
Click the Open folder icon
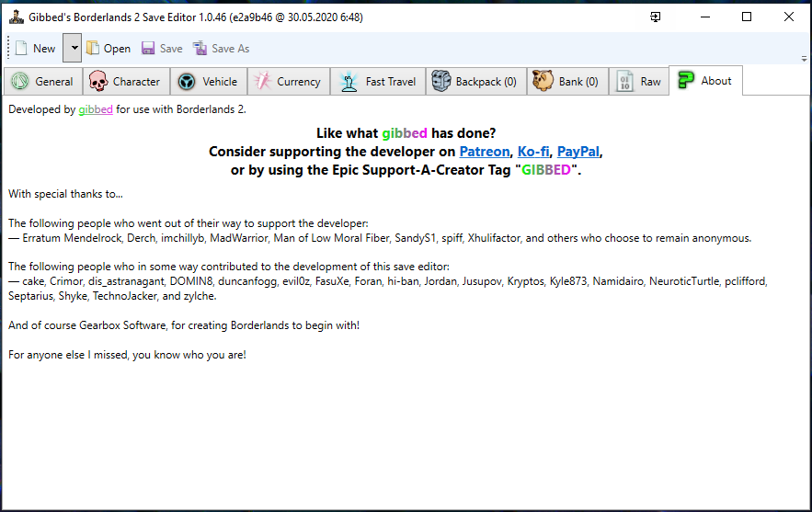click(x=93, y=48)
